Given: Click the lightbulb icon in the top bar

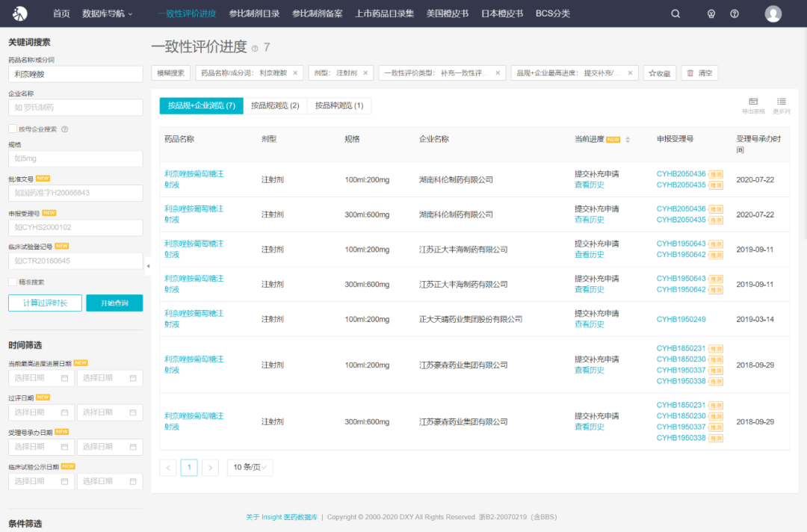Looking at the screenshot, I should (711, 14).
